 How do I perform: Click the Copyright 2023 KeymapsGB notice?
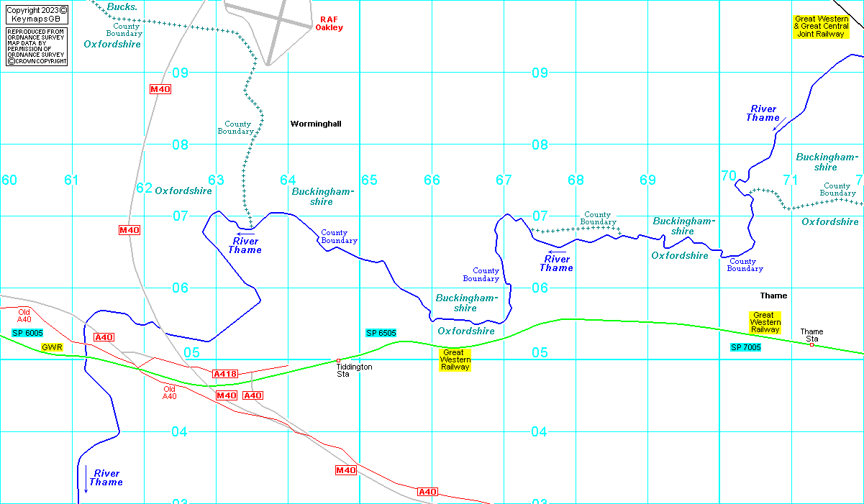pos(37,14)
